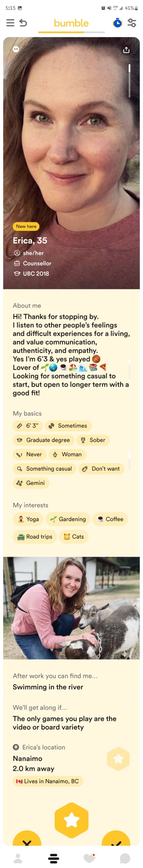Open the filter settings sliders icon

click(132, 23)
